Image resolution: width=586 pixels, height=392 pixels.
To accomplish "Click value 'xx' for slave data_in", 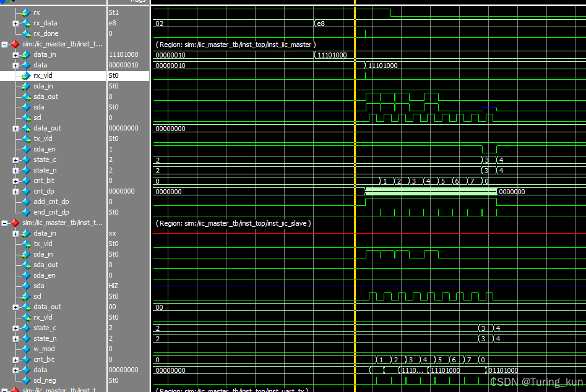I will click(x=112, y=233).
